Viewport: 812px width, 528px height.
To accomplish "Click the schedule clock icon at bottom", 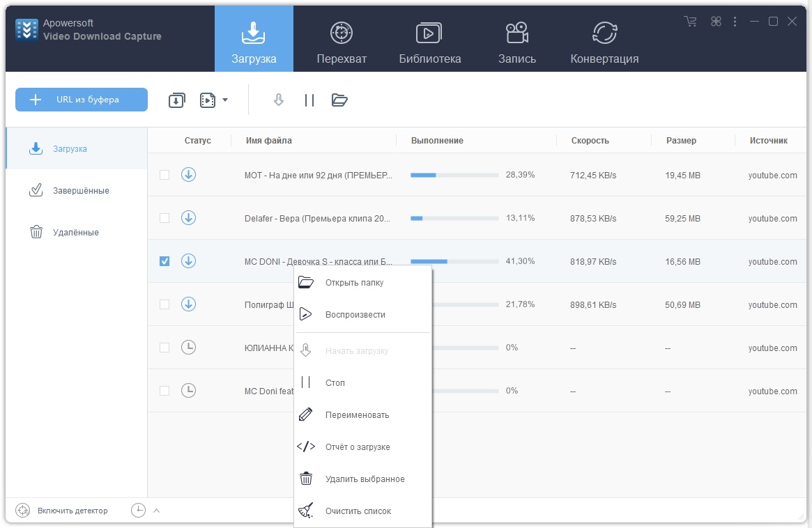I will point(139,511).
